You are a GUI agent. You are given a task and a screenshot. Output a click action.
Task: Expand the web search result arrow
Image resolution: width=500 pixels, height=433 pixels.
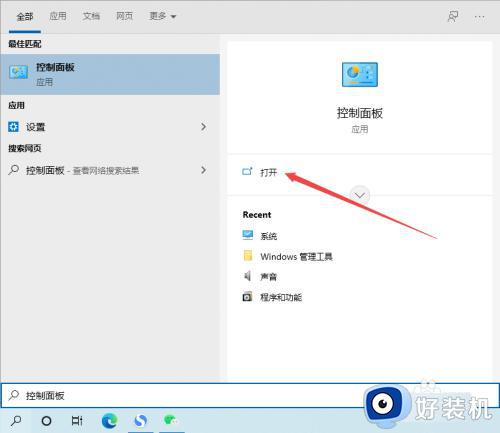(x=204, y=170)
